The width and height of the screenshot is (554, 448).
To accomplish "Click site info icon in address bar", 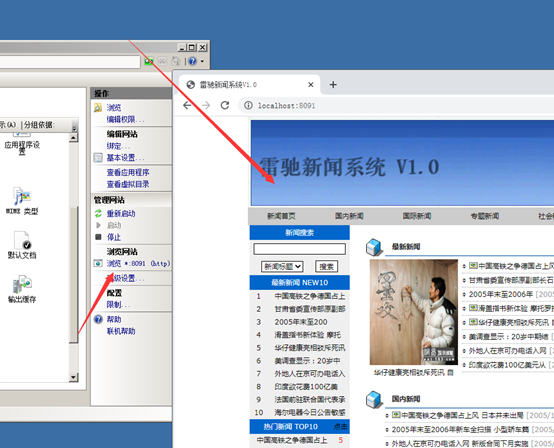I will (248, 105).
